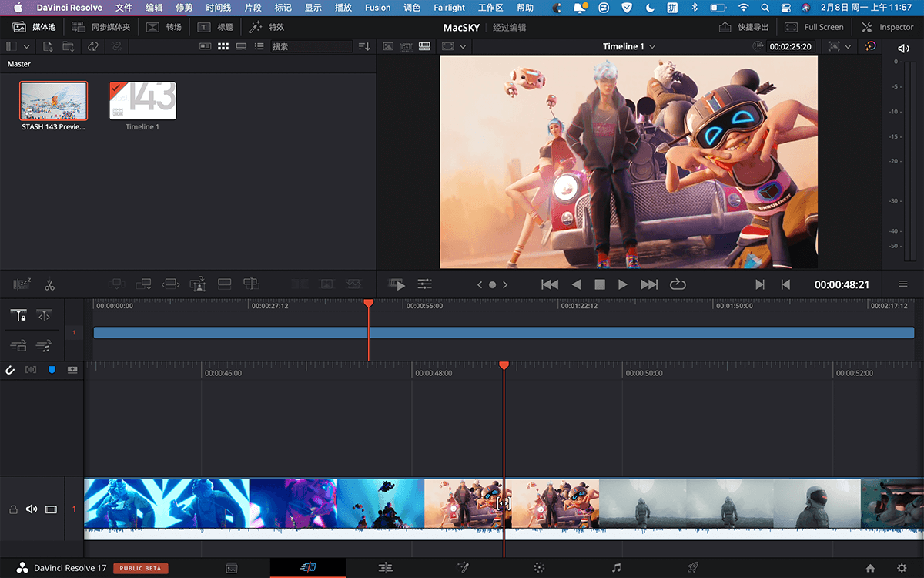
Task: Open the Fast Review play icon
Action: 397,284
